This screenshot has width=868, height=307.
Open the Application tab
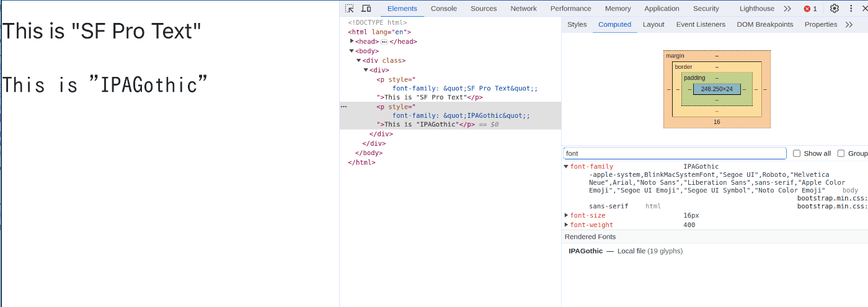click(662, 8)
